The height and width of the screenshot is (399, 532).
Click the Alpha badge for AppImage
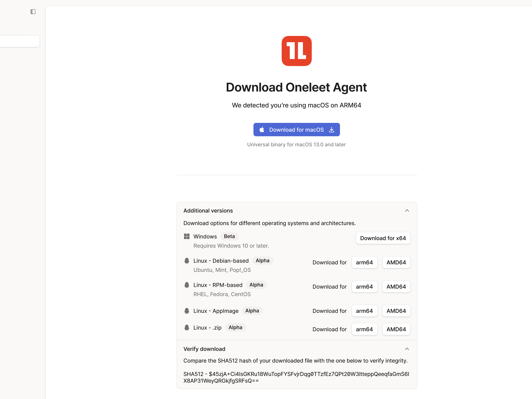click(x=252, y=311)
